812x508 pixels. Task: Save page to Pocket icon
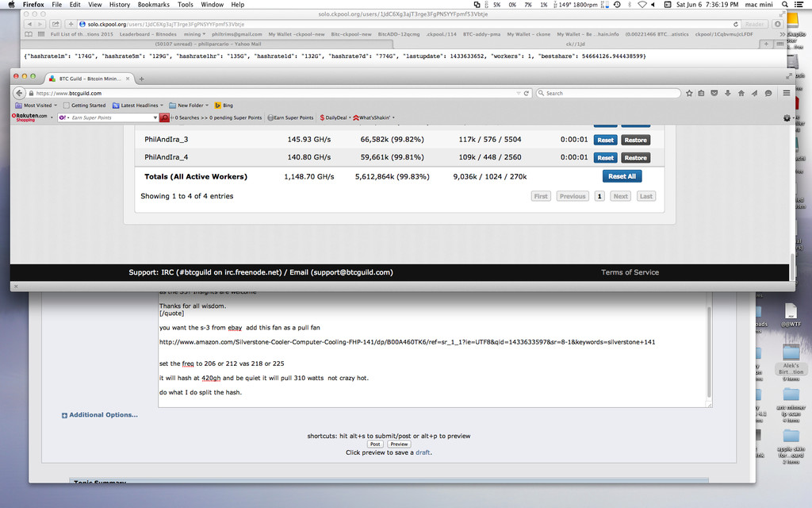pyautogui.click(x=714, y=94)
